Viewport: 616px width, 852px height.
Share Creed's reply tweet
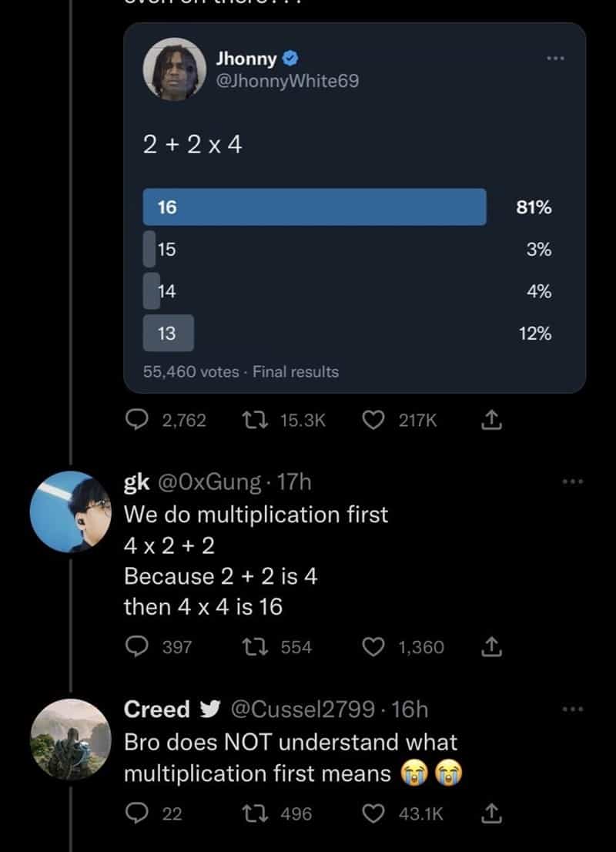pyautogui.click(x=491, y=813)
